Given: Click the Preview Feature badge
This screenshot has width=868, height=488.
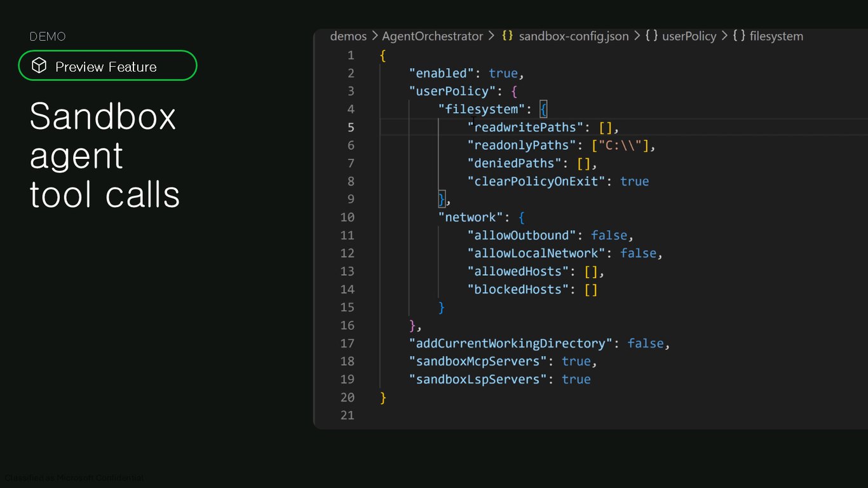Looking at the screenshot, I should pyautogui.click(x=107, y=65).
